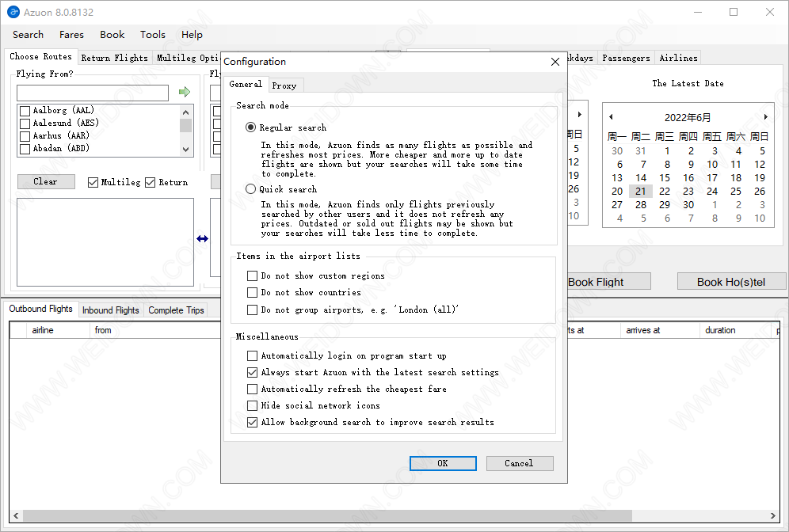Close the Configuration dialog
789x532 pixels.
click(x=555, y=62)
